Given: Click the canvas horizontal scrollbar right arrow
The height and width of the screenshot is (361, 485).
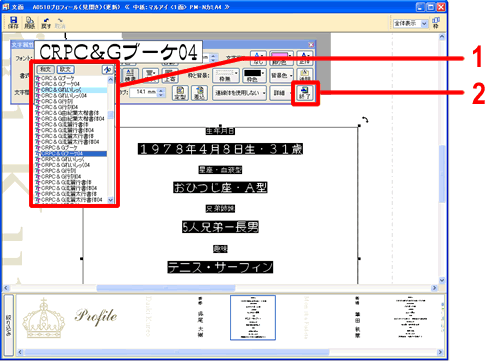Looking at the screenshot, I should pos(434,288).
